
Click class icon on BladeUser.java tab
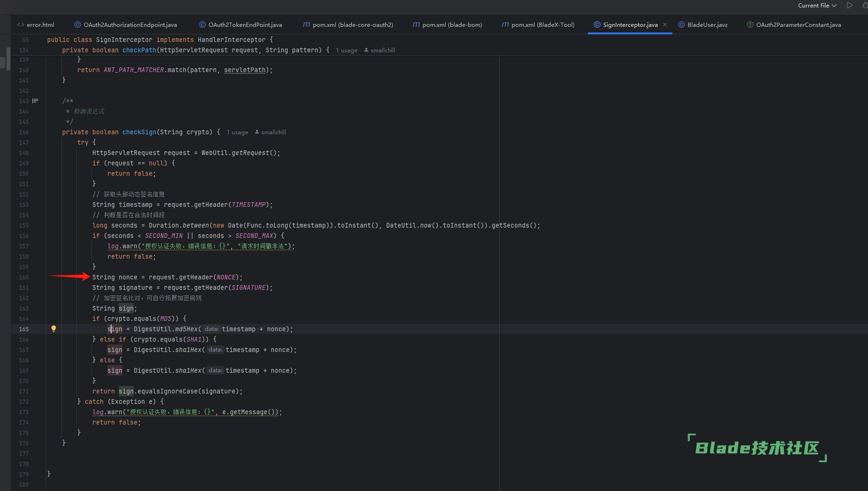(x=681, y=25)
